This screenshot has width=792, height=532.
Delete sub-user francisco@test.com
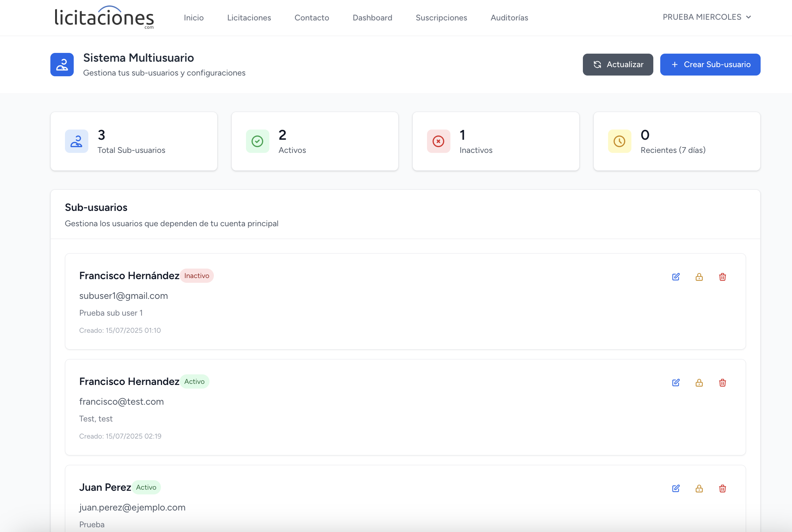pos(723,383)
